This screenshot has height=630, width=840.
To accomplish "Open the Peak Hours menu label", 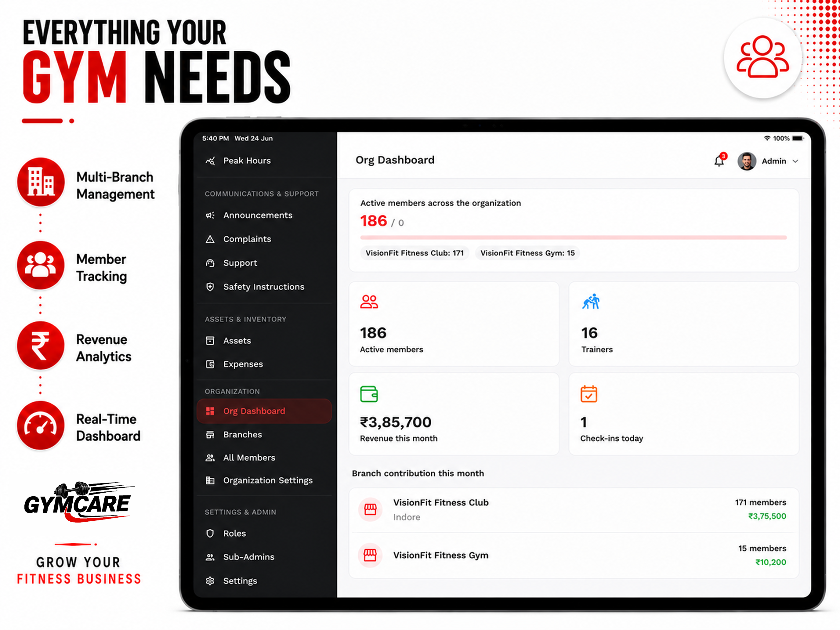I will 247,161.
